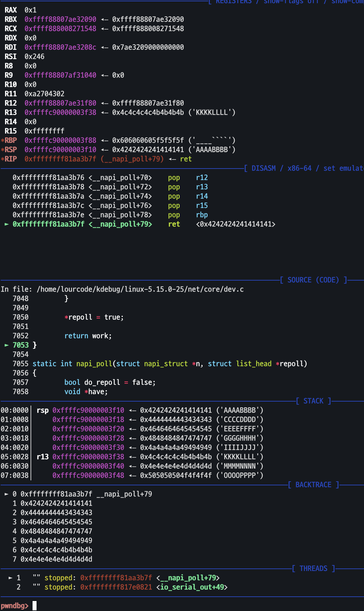Select the RSP register value 0xffffc90000003f10
This screenshot has height=611, width=364.
coord(60,150)
